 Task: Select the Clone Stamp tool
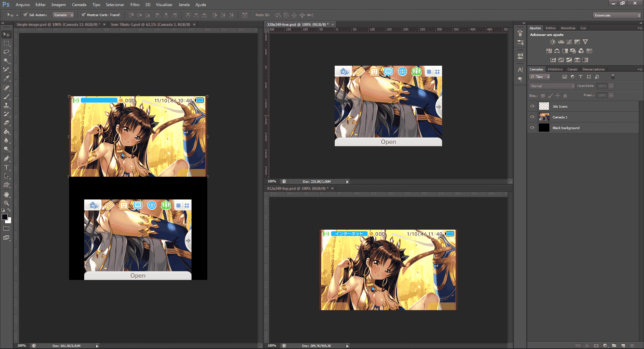(6, 105)
